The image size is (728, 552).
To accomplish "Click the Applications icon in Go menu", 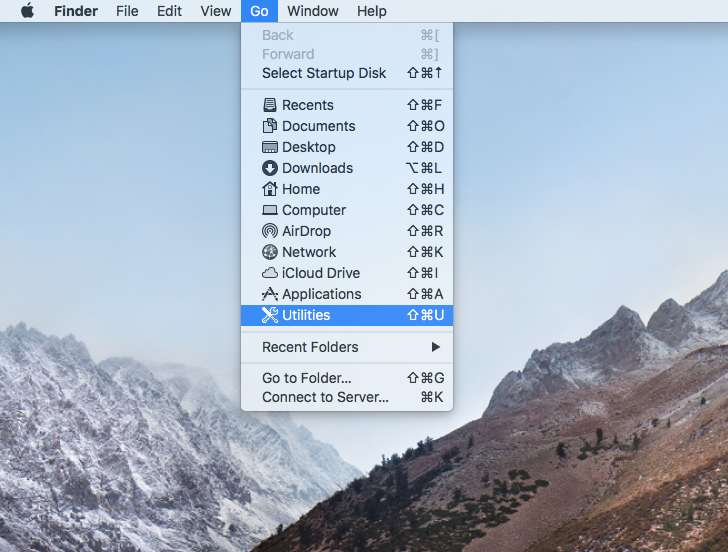I will tap(270, 294).
